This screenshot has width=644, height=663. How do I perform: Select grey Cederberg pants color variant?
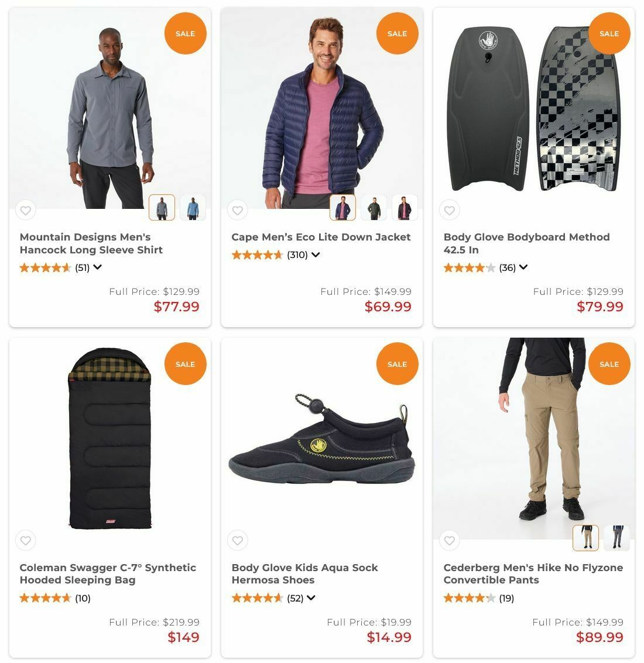point(616,538)
